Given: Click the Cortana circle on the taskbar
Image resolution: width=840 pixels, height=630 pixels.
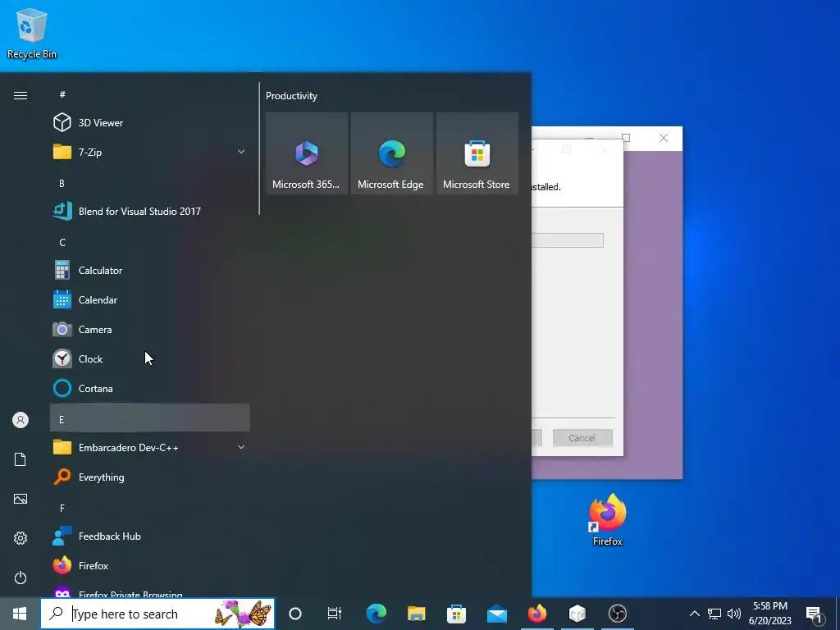Looking at the screenshot, I should point(295,614).
